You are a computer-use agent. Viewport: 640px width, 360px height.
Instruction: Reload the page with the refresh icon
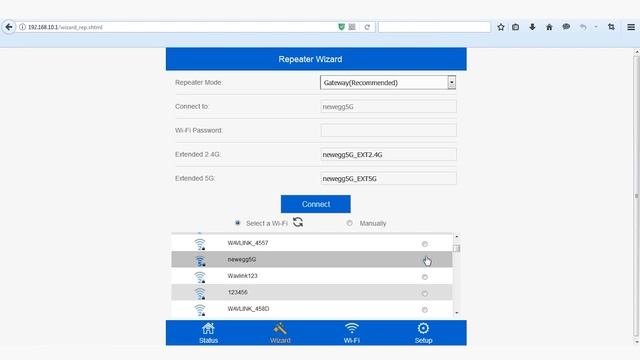pos(367,27)
